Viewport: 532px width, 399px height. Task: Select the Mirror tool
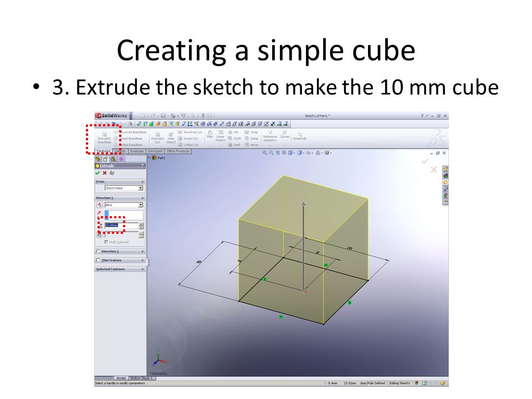pyautogui.click(x=252, y=145)
